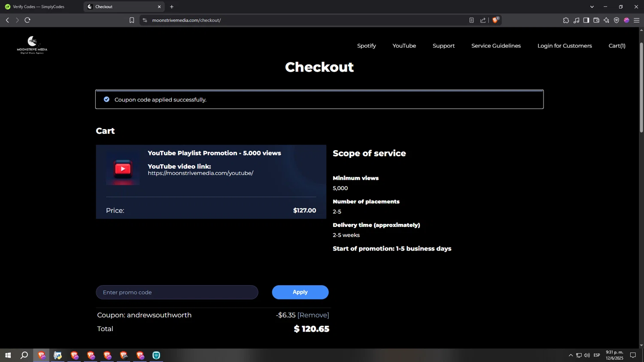Open the notification center icon
Viewport: 644px width, 362px height.
pos(633,355)
